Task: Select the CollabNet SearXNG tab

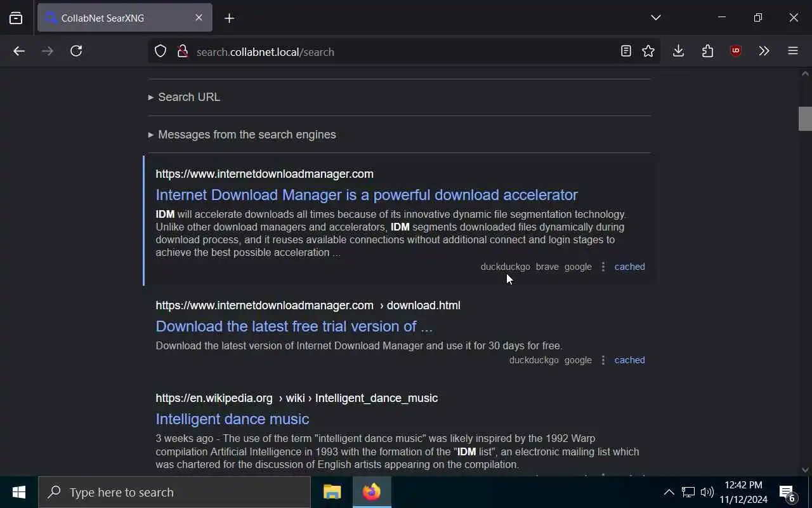Action: (125, 18)
